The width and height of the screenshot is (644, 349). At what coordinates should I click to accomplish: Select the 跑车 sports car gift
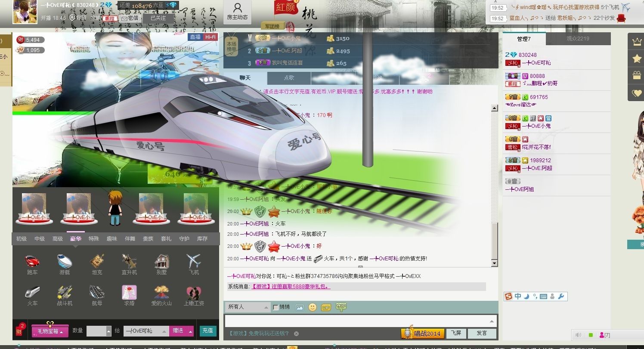click(32, 264)
